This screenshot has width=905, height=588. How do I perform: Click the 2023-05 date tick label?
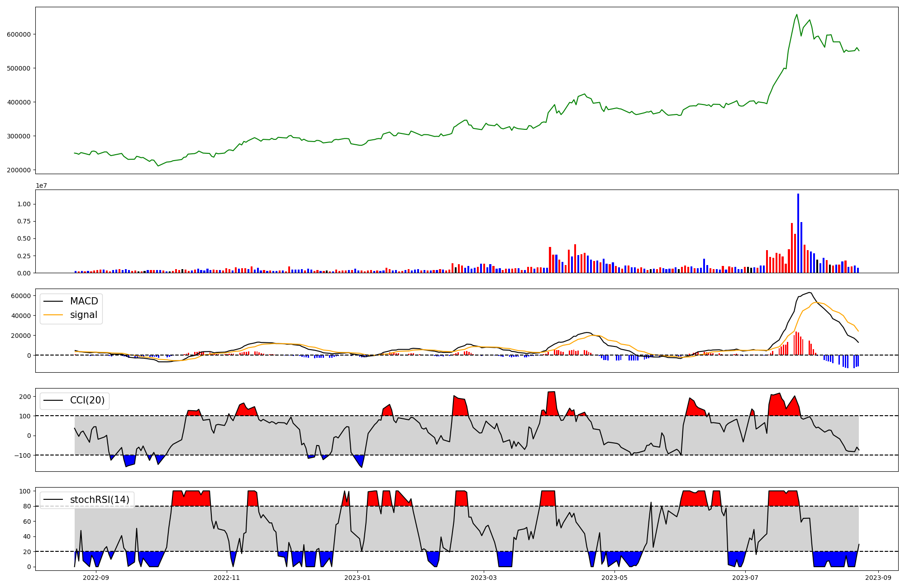614,578
